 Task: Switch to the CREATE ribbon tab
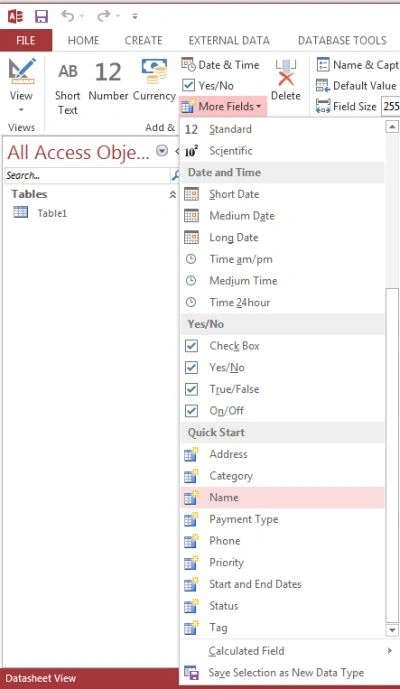[x=143, y=40]
